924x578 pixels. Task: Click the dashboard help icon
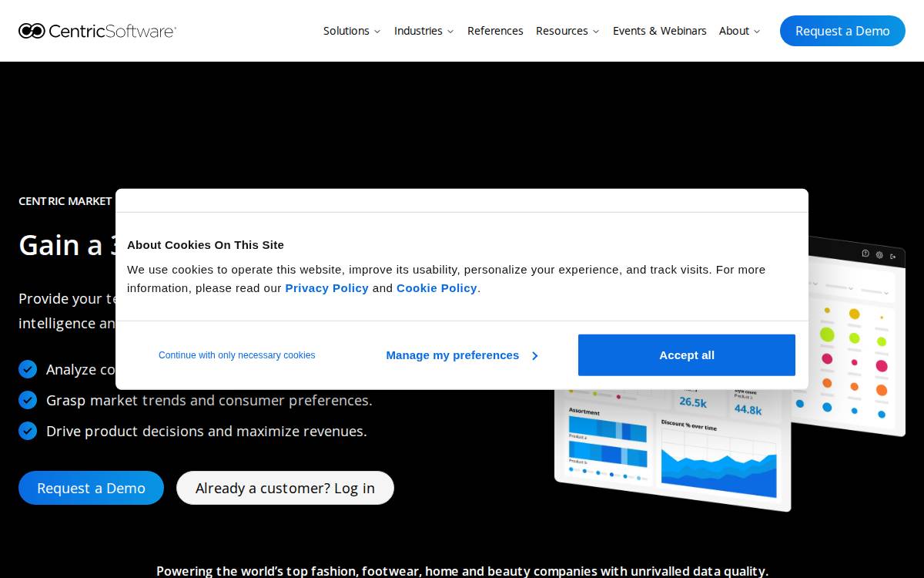865,253
